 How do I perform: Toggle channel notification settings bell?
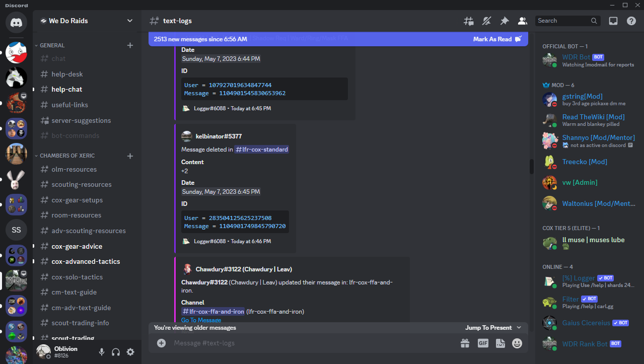coord(486,21)
